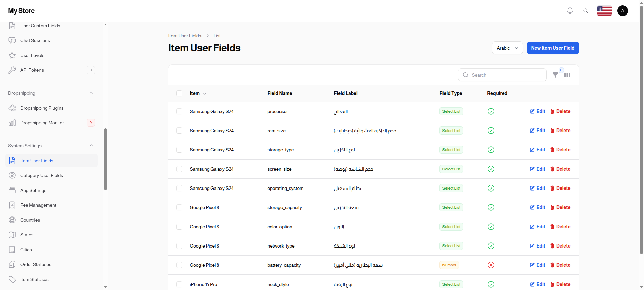Click Select List badge in storage_type row
This screenshot has height=290, width=644.
pyautogui.click(x=451, y=150)
